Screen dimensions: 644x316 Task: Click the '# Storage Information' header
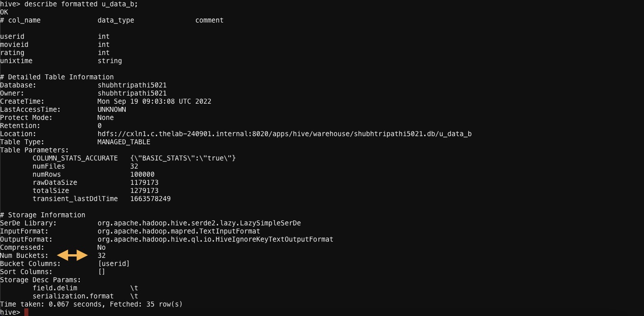pyautogui.click(x=43, y=215)
